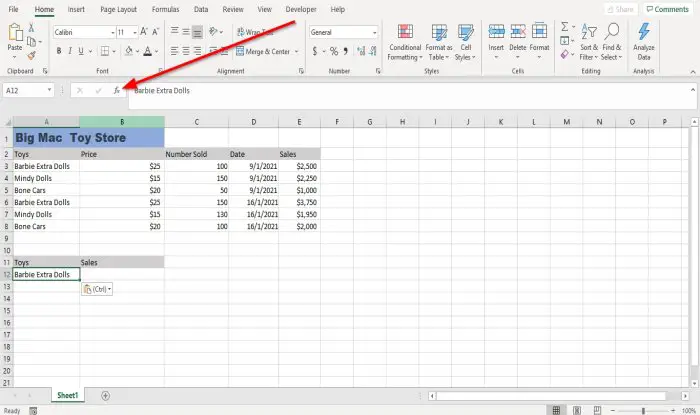This screenshot has height=415, width=700.
Task: Switch to the Data tab
Action: pos(201,9)
